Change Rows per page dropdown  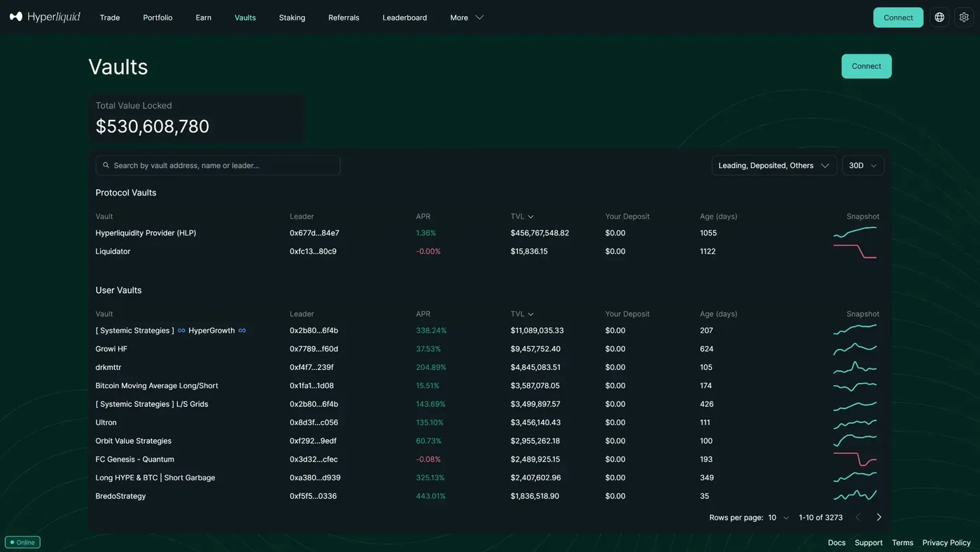click(x=778, y=518)
